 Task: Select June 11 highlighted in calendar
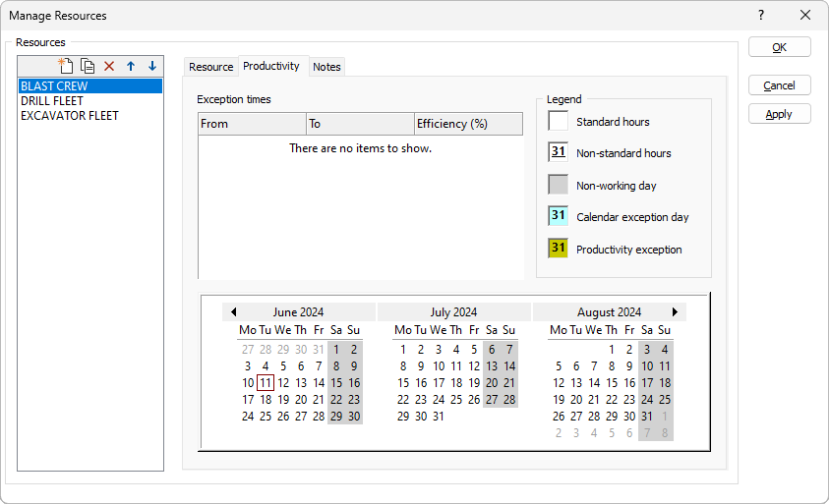click(x=266, y=383)
